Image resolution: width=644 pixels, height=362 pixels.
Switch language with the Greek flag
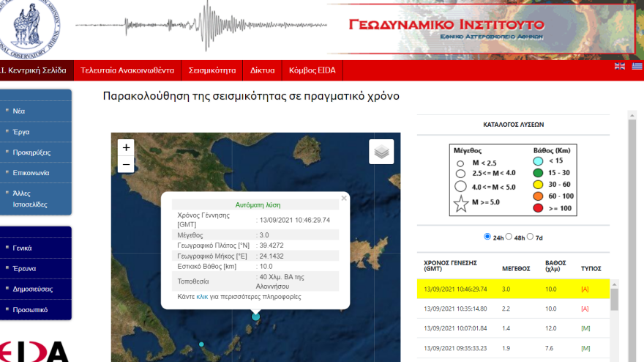coord(637,66)
